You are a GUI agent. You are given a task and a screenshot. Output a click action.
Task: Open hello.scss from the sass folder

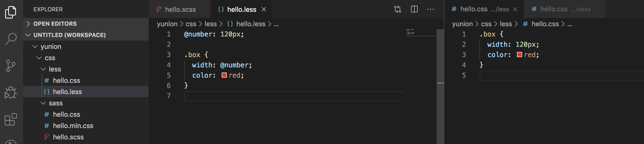tap(68, 137)
